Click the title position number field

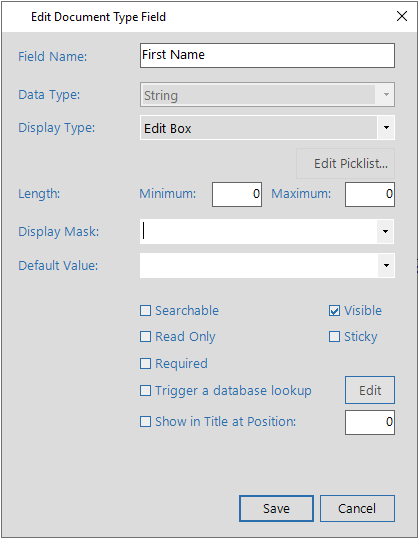coord(370,422)
